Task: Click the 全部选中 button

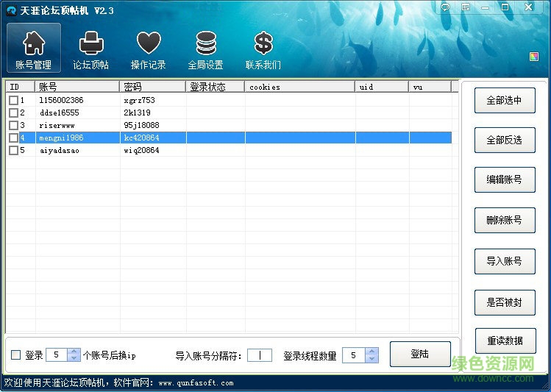Action: coord(505,101)
